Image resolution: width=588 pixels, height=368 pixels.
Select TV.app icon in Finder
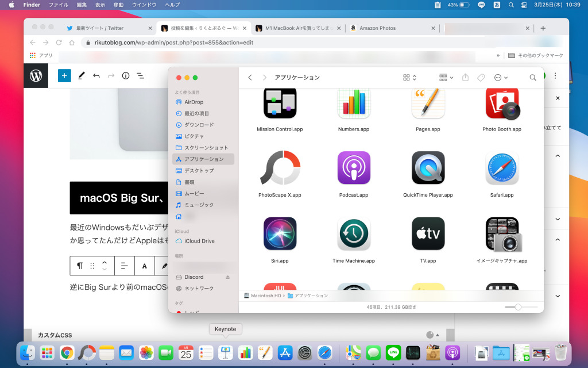428,233
